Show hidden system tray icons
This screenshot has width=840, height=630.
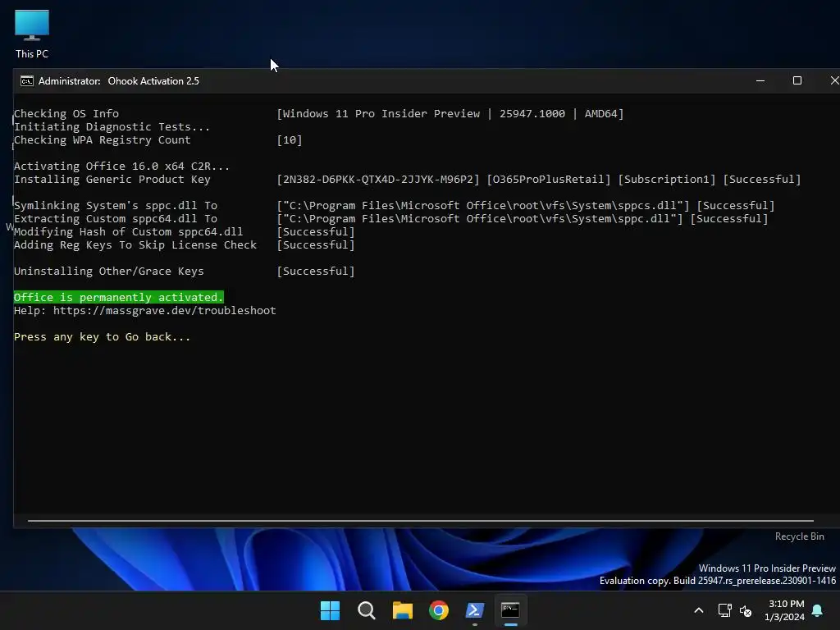tap(699, 610)
